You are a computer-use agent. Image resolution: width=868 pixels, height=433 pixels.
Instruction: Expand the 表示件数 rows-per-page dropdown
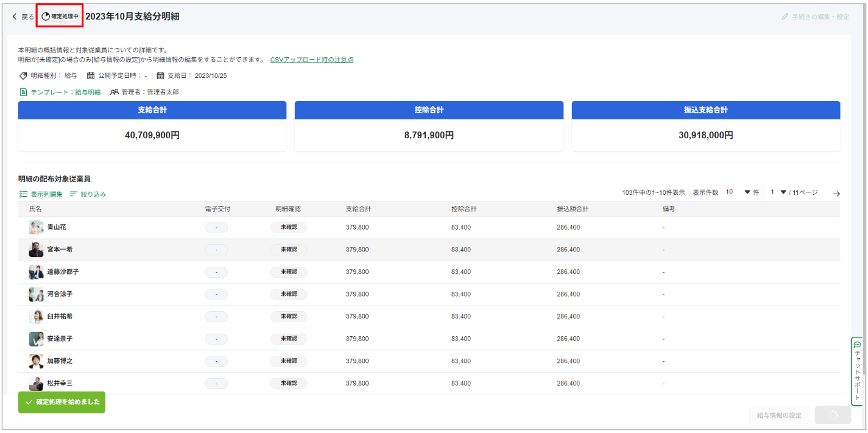coord(747,192)
